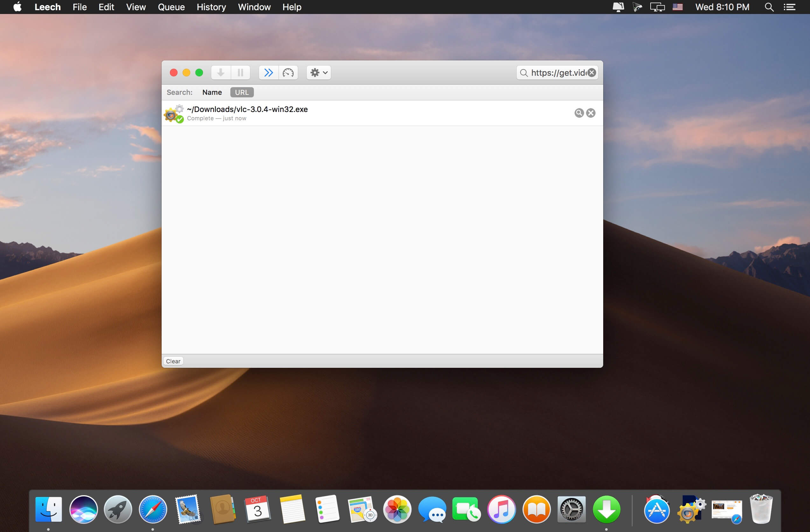Open Spotlight search in menu bar
This screenshot has width=810, height=532.
[769, 7]
